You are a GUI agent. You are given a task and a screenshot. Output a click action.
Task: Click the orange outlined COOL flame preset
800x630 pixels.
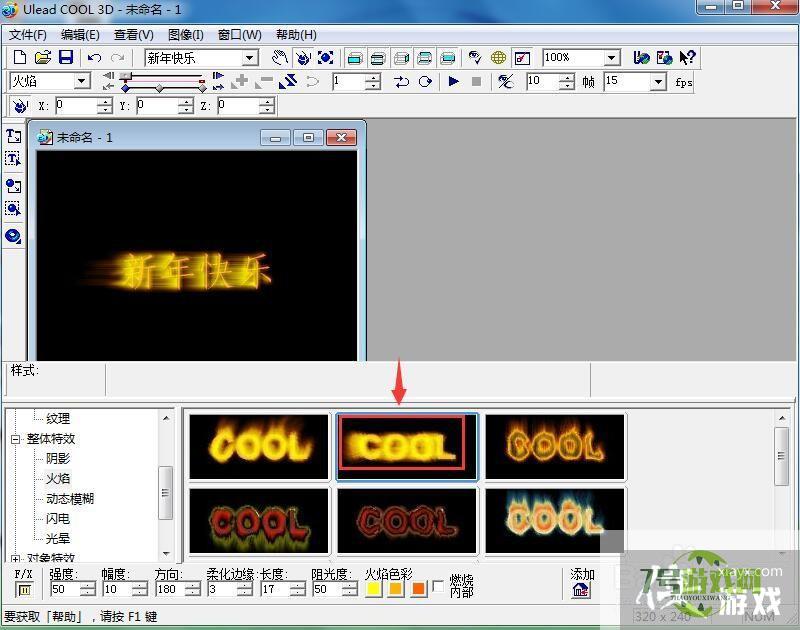pos(555,446)
